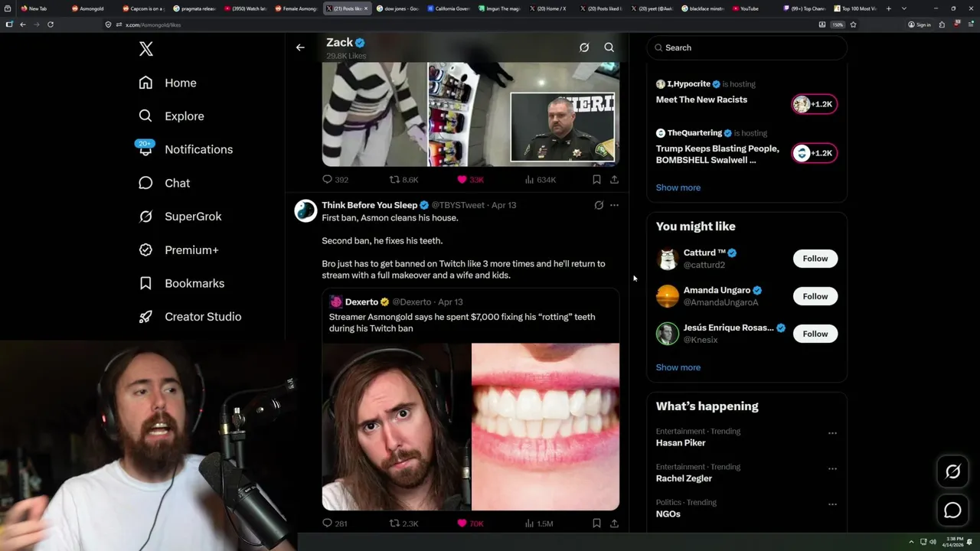Click the Grok icon on the TBYSTweet post
Screen dimensions: 980x551
coord(599,205)
